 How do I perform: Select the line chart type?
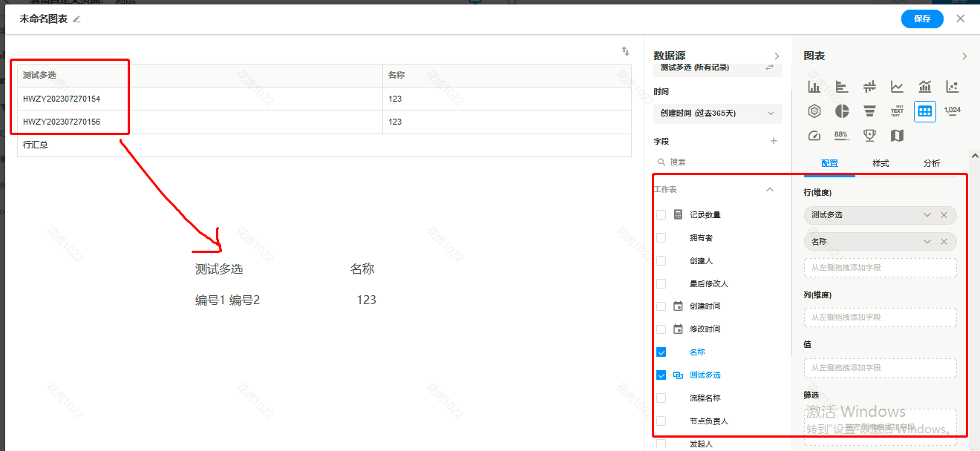click(897, 87)
